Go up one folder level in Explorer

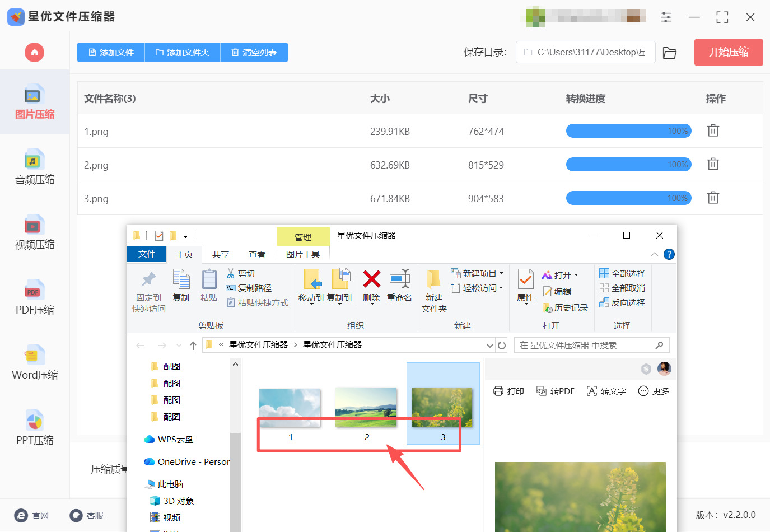pyautogui.click(x=193, y=346)
